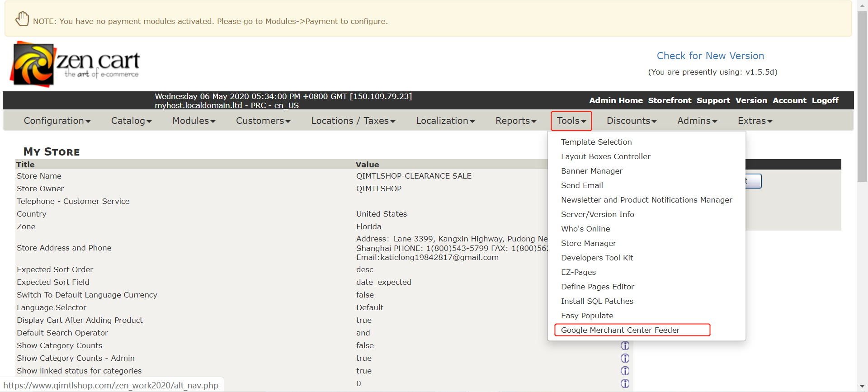Viewport: 868px width, 392px height.
Task: Open Newsletter and Product Notifications Manager
Action: point(646,200)
